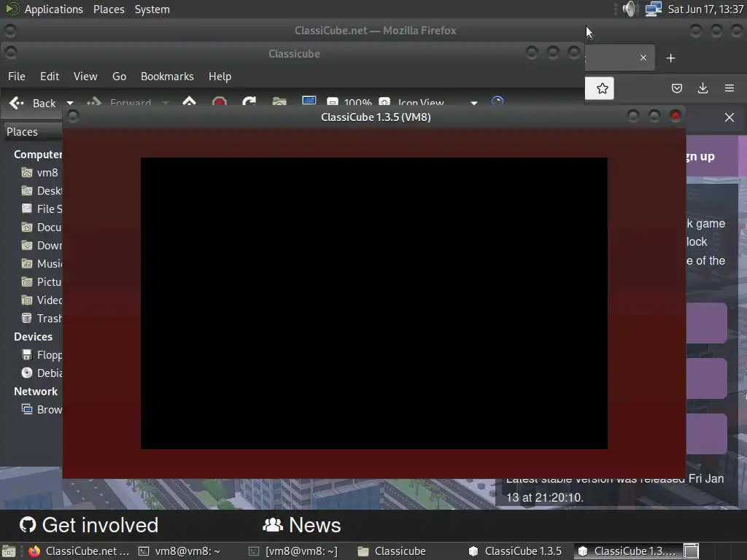
Task: Click the Back button in file manager
Action: pyautogui.click(x=32, y=102)
